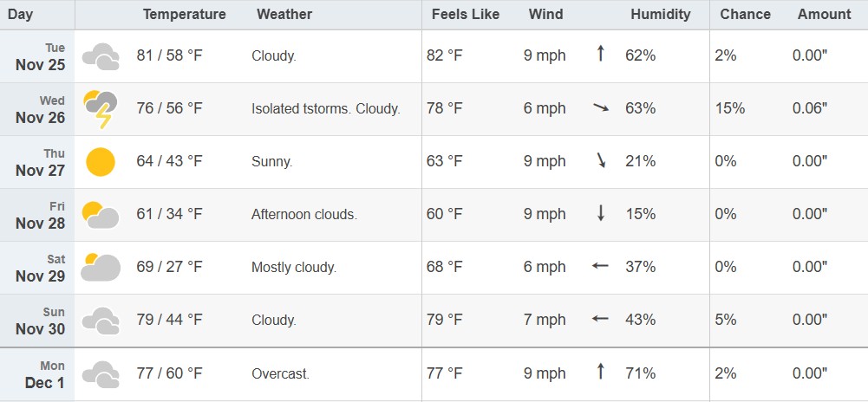The width and height of the screenshot is (868, 402).
Task: Click the overcast icon for Mon Dec 1
Action: point(101,374)
